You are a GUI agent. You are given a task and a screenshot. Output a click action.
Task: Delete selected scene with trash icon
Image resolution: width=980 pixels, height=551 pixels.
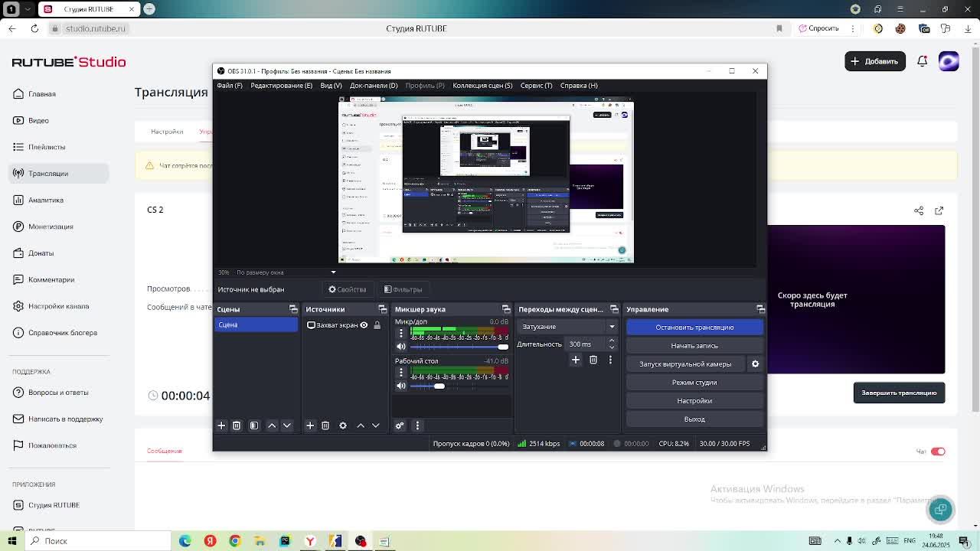click(x=237, y=425)
